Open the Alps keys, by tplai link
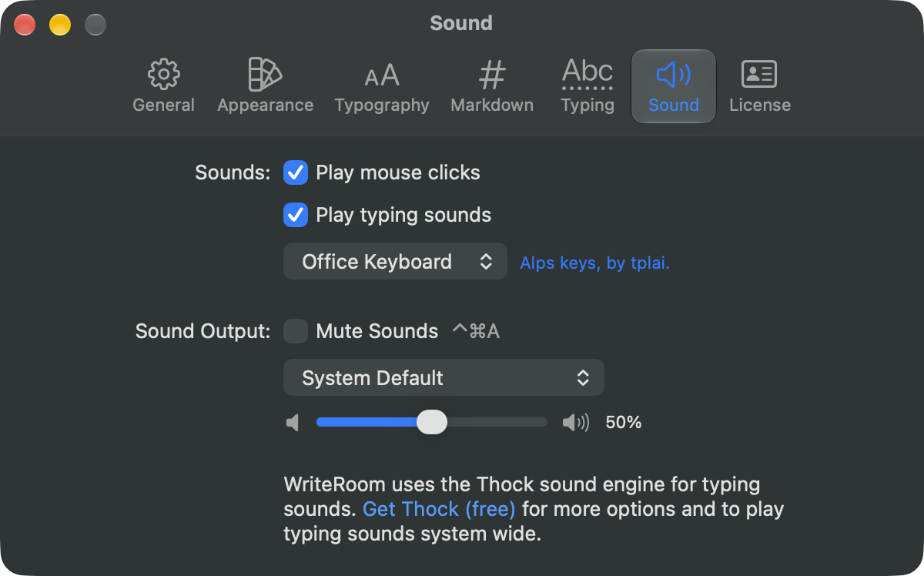 click(x=595, y=263)
